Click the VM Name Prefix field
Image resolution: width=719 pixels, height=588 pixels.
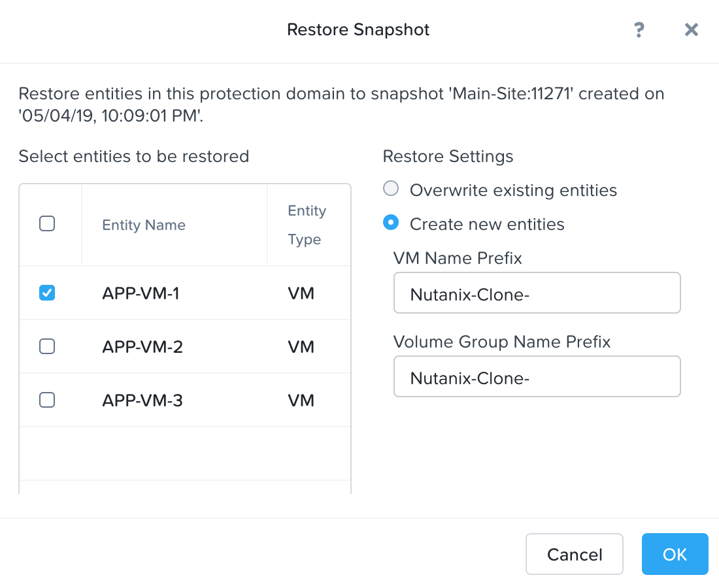click(x=537, y=293)
